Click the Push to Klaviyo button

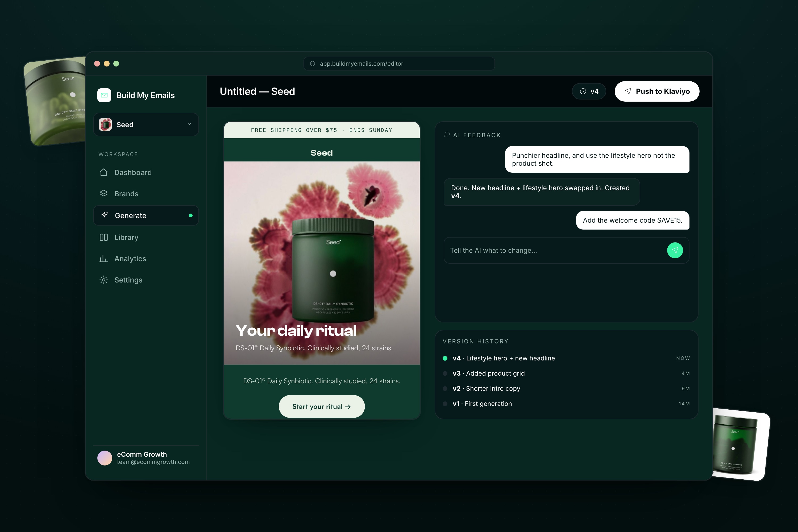coord(657,91)
